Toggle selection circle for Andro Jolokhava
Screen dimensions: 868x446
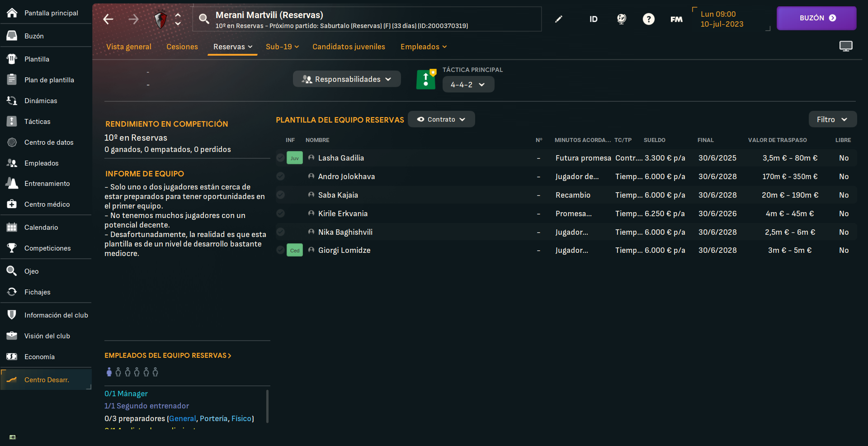[x=280, y=176]
